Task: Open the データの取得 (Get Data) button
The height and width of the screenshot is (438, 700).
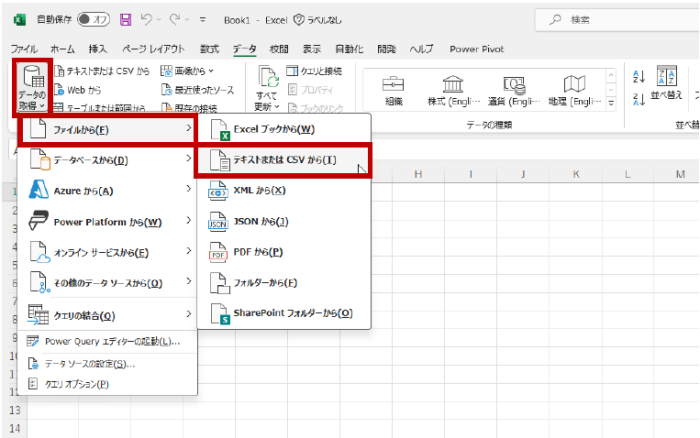Action: [32, 87]
